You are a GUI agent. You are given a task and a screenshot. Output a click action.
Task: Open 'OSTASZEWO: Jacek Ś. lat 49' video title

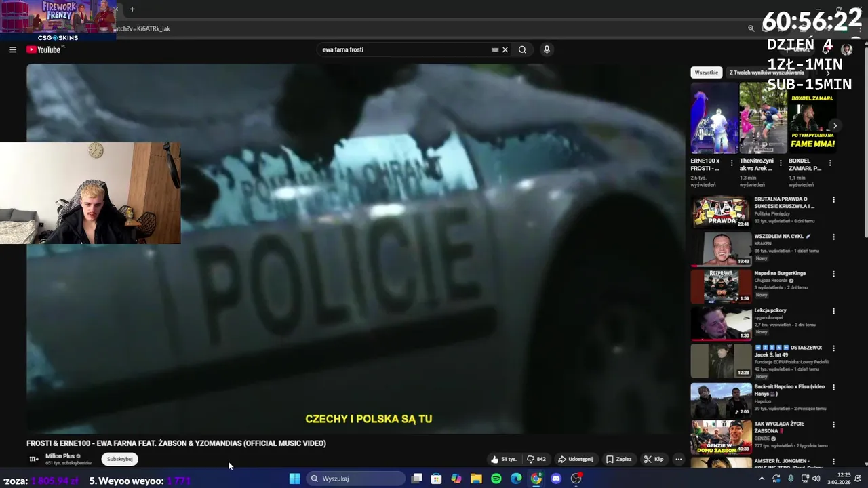click(788, 351)
